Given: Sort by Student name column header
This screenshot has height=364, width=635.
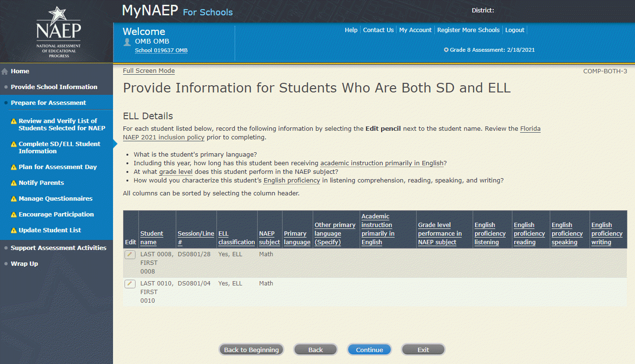Looking at the screenshot, I should click(151, 238).
